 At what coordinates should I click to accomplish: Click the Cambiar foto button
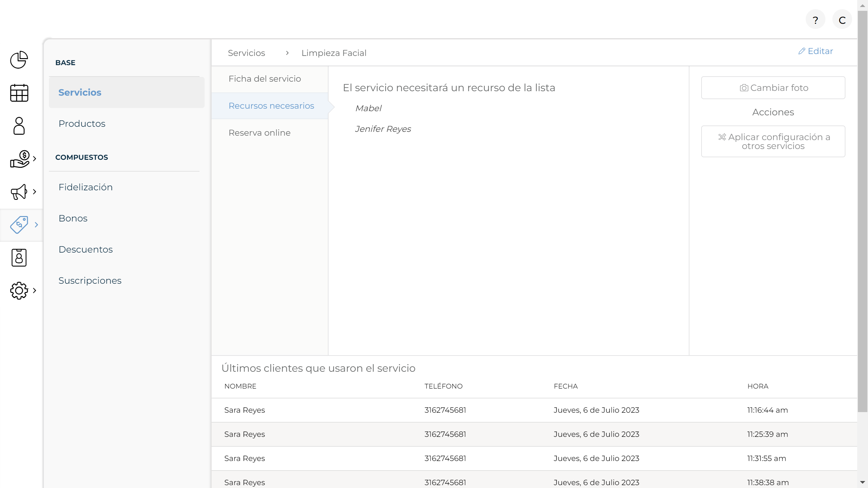(x=773, y=88)
